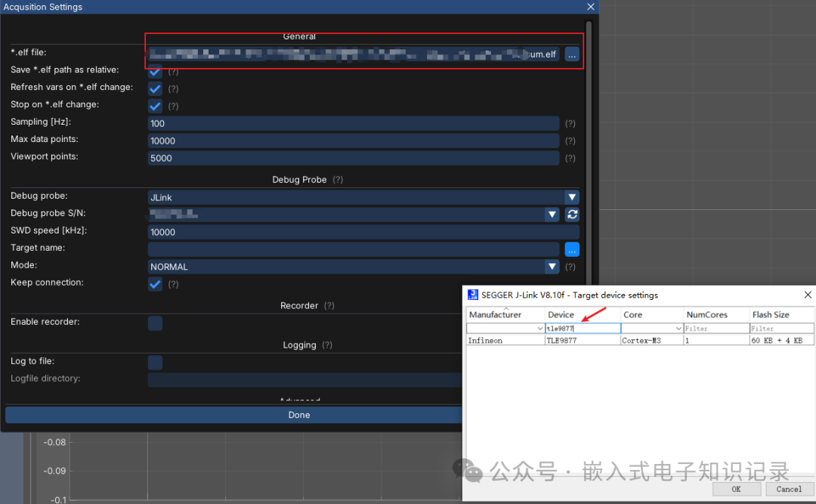The image size is (816, 504).
Task: Toggle Refresh vars on elf change checkbox
Action: coord(155,89)
